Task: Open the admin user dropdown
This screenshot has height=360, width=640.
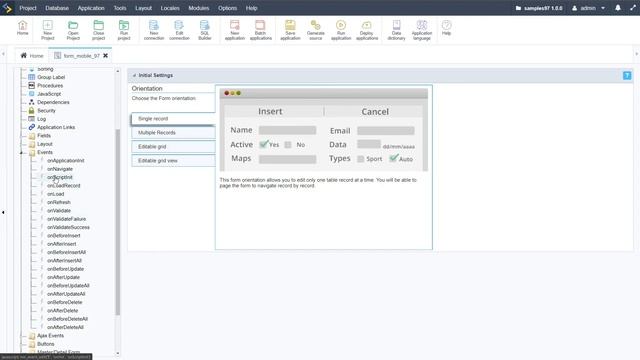Action: pos(588,8)
